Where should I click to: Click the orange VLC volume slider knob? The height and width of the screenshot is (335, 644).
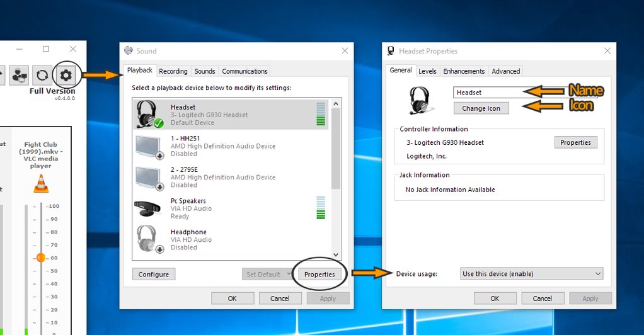click(x=41, y=258)
